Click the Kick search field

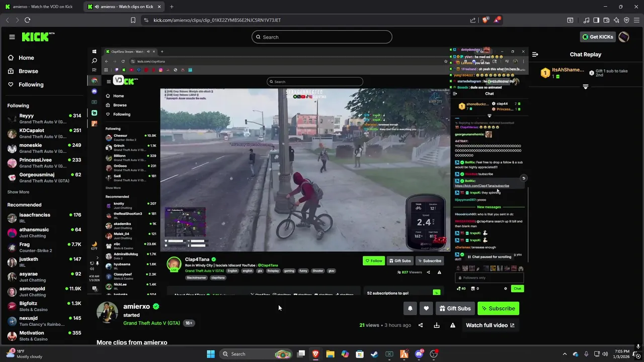(x=322, y=37)
